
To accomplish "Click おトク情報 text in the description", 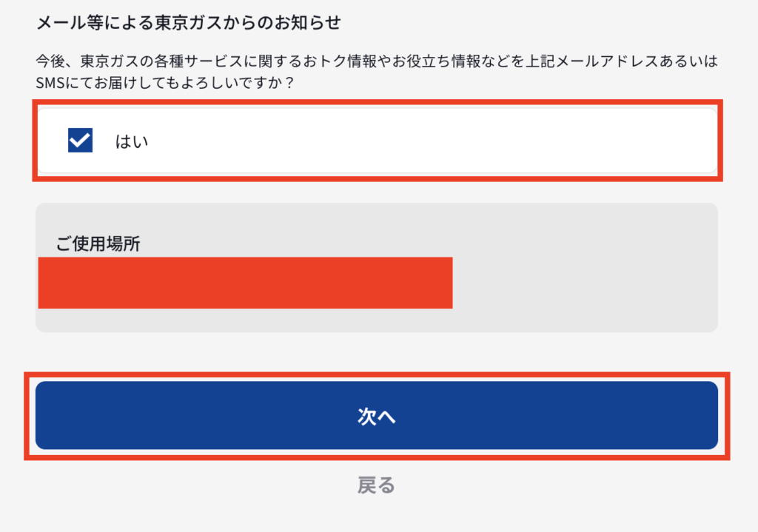I will [x=340, y=61].
